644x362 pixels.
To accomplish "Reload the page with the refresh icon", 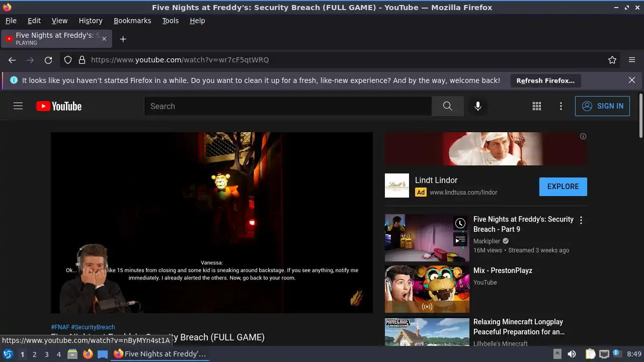I will click(x=48, y=60).
